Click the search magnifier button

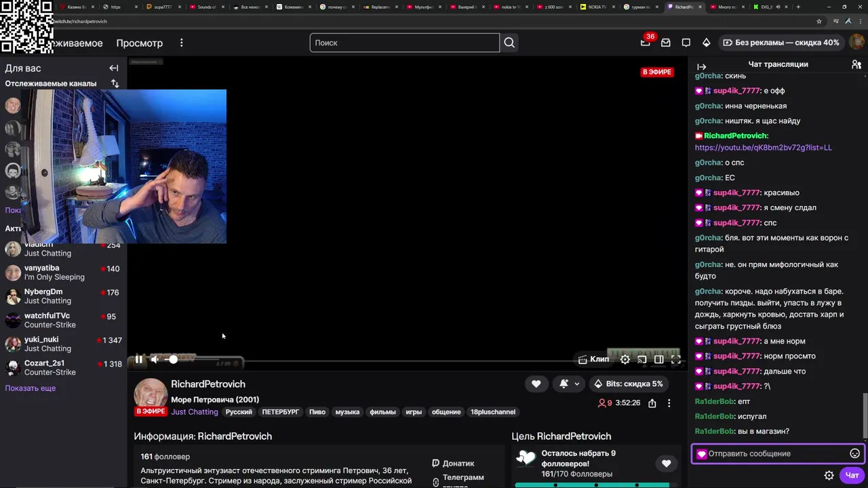509,43
